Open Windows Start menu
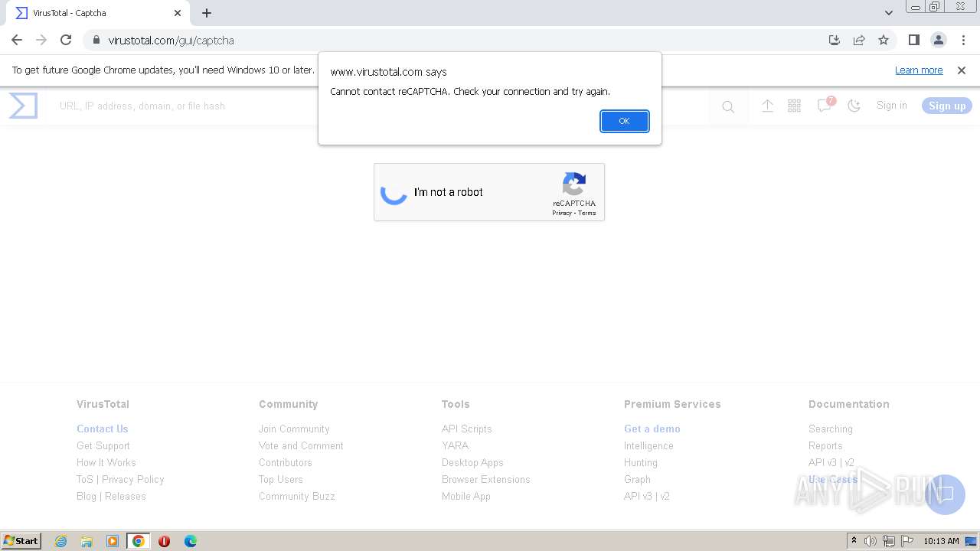The width and height of the screenshot is (980, 551). tap(21, 540)
